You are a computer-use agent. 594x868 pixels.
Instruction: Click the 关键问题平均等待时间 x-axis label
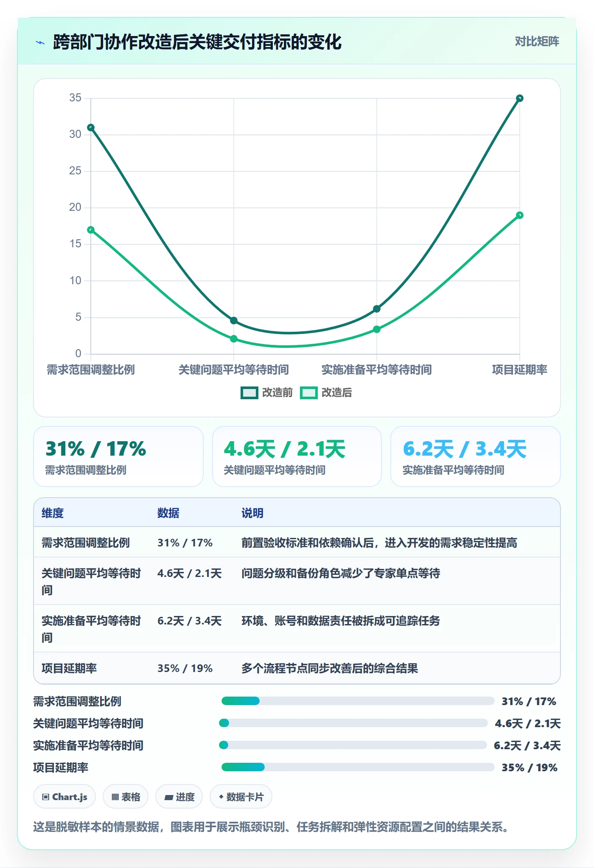234,370
